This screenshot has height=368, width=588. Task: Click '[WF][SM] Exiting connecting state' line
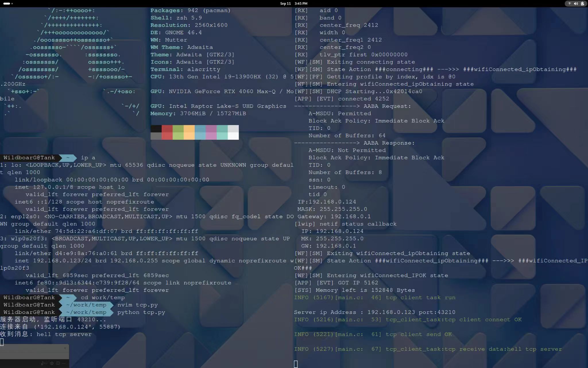point(355,62)
